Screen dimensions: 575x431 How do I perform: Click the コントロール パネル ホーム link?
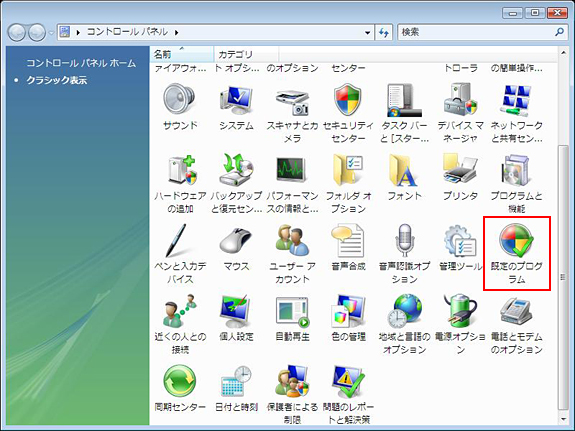coord(81,63)
